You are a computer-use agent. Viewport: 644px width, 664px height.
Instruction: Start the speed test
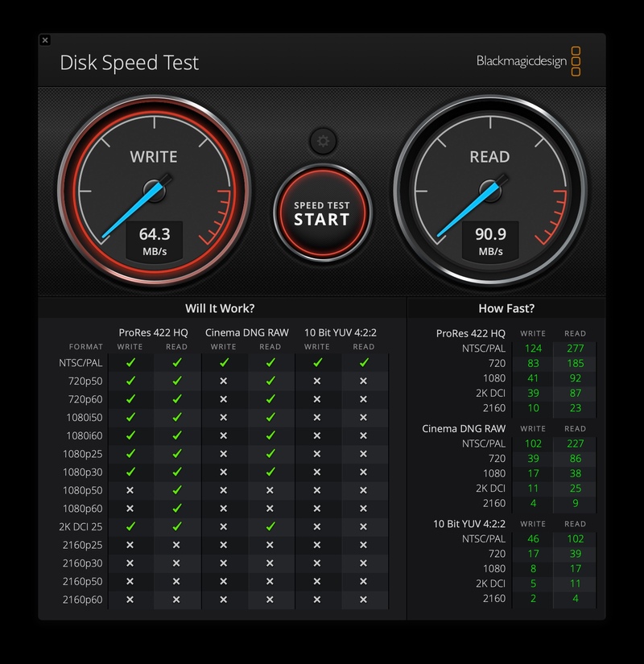(x=323, y=213)
